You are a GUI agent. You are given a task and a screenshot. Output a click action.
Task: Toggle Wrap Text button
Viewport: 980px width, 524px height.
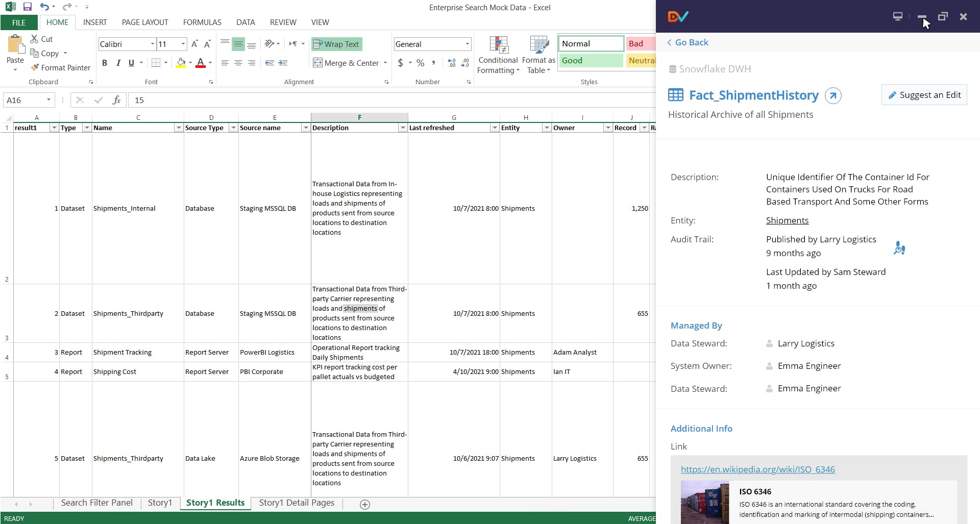pos(336,44)
